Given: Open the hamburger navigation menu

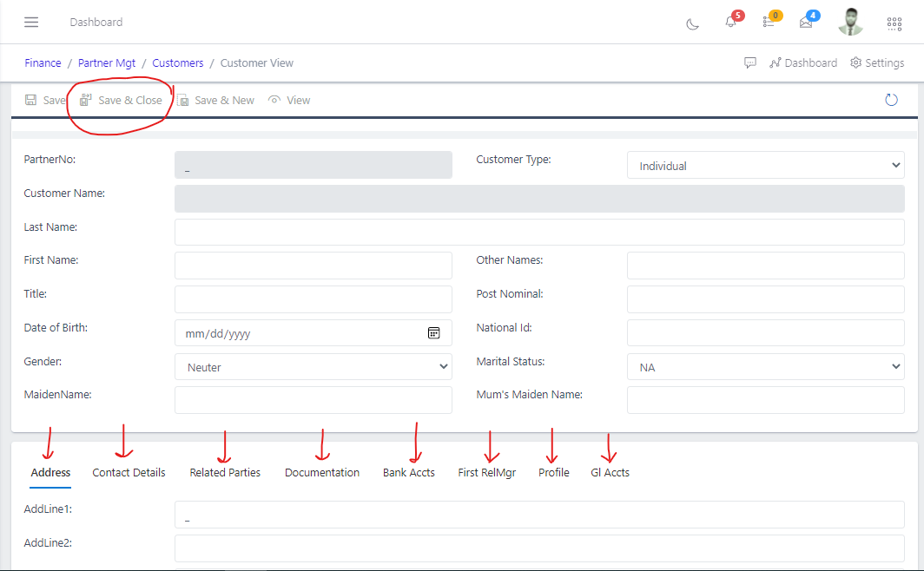Looking at the screenshot, I should click(x=31, y=22).
